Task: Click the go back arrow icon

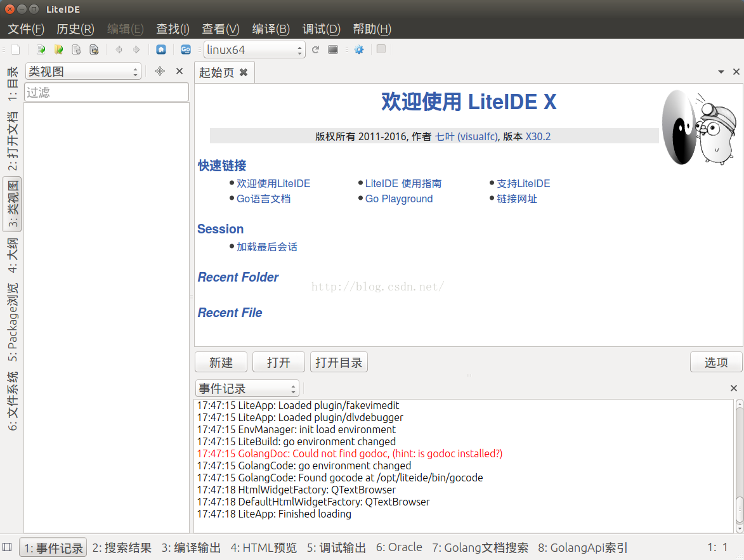Action: pyautogui.click(x=119, y=49)
